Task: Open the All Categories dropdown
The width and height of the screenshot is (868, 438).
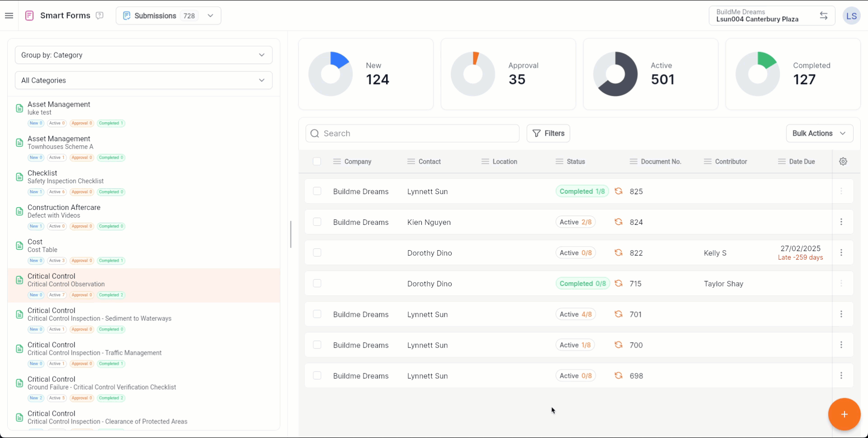Action: (143, 81)
